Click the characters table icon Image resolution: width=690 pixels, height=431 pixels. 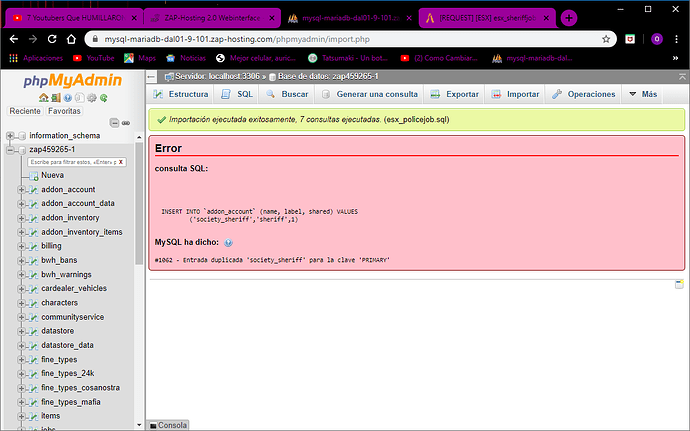pos(33,303)
